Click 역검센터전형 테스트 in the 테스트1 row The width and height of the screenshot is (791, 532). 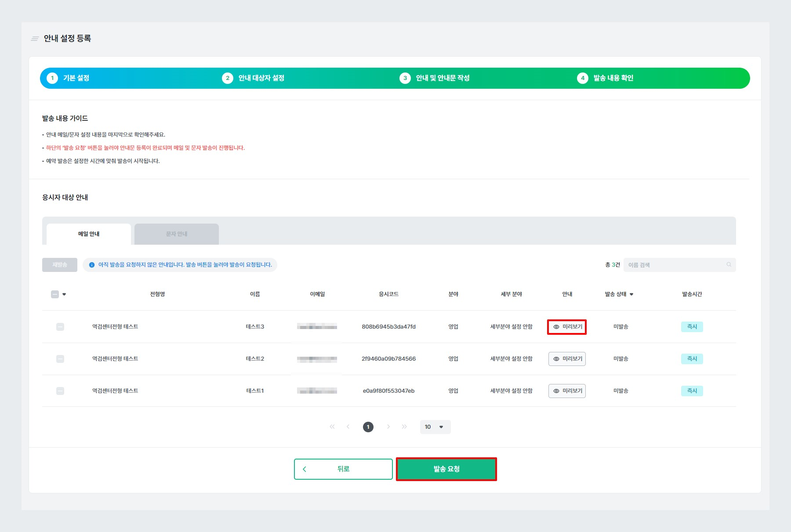(115, 391)
